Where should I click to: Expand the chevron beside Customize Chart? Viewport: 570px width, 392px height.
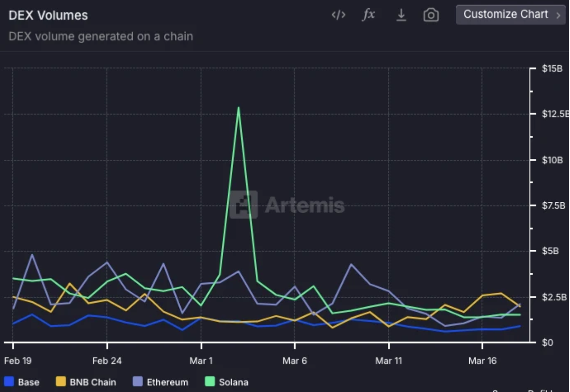point(558,15)
